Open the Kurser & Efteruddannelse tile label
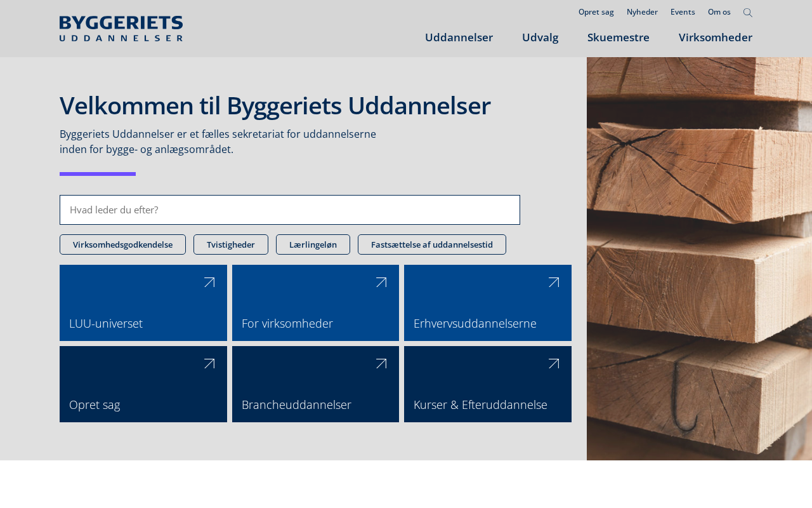 [x=480, y=405]
